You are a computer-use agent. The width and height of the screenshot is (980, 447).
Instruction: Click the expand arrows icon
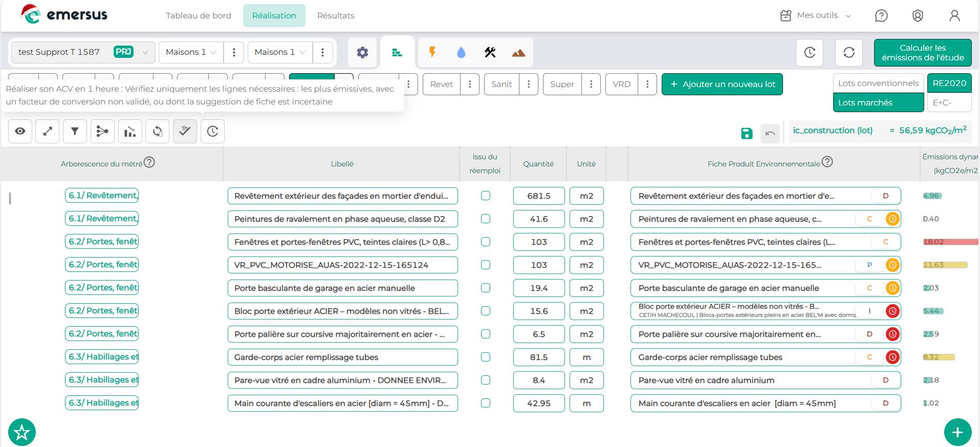[48, 132]
